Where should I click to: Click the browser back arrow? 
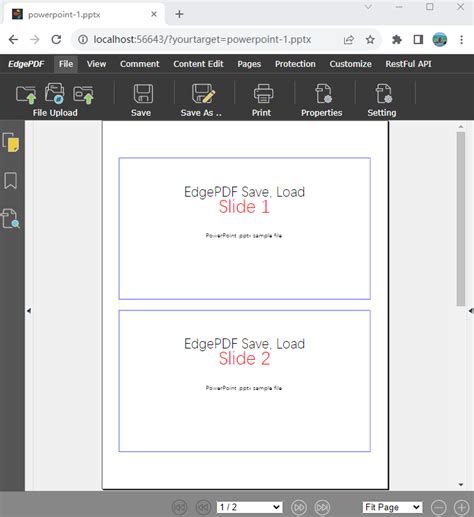click(13, 40)
